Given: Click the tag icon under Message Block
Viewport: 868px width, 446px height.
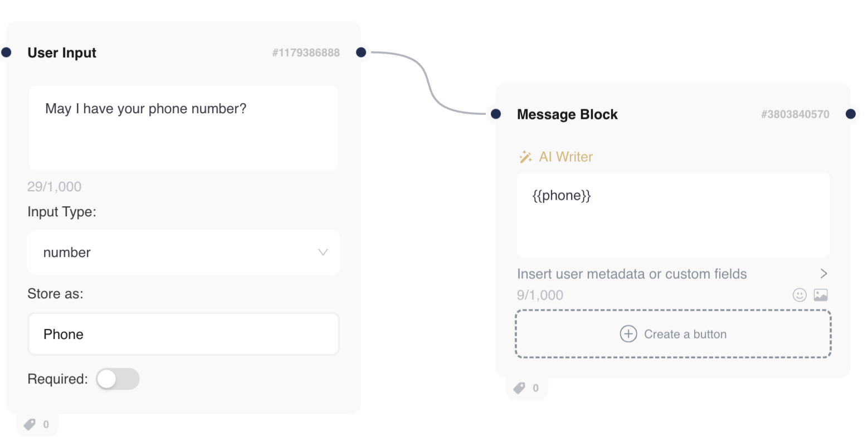Looking at the screenshot, I should point(520,388).
